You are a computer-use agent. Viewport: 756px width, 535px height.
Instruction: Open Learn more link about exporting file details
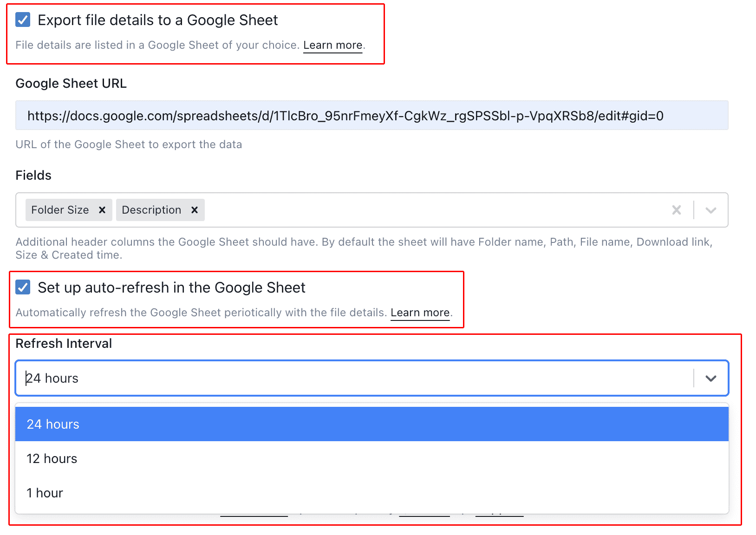tap(332, 45)
